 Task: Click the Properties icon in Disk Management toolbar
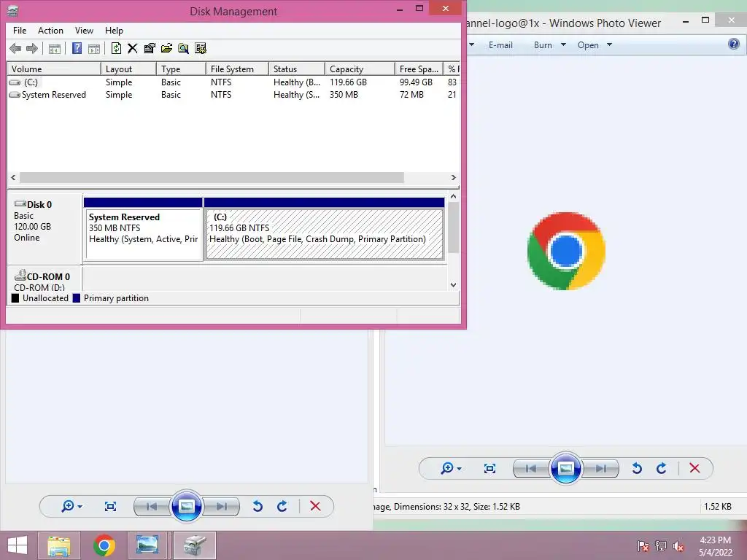(x=150, y=48)
